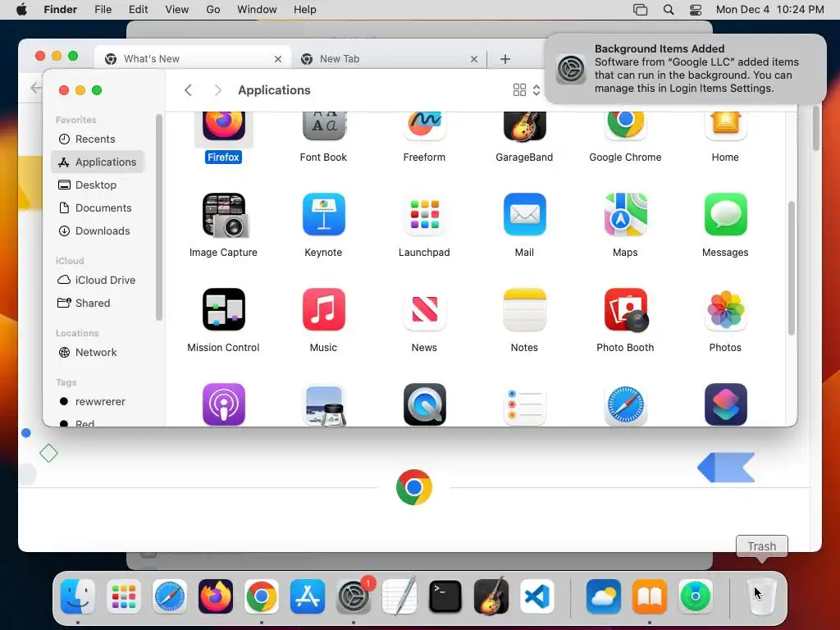
Task: Select the Mail app icon
Action: [x=524, y=214]
